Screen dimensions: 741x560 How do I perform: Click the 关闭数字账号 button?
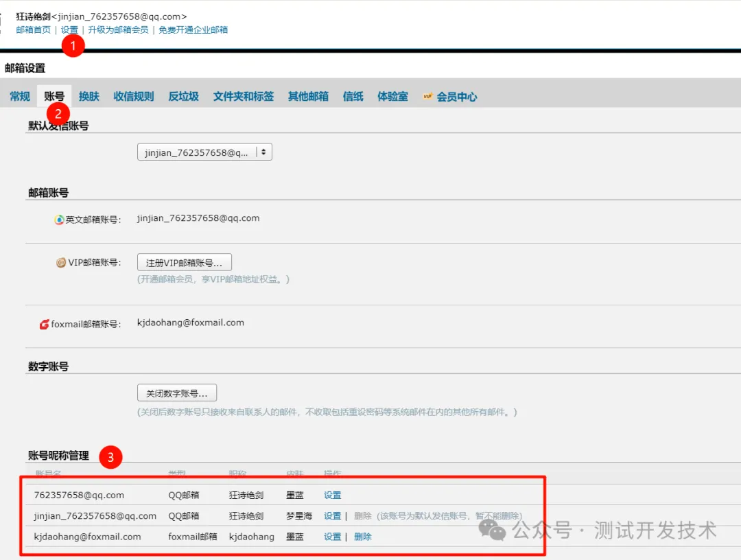(177, 393)
